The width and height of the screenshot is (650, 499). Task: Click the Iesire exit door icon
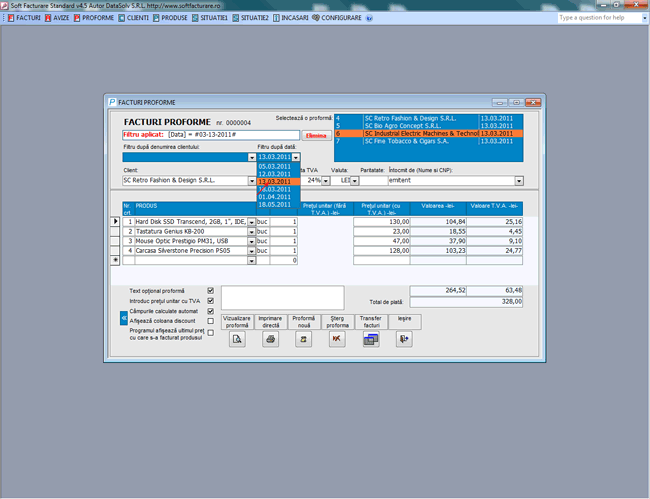[404, 339]
